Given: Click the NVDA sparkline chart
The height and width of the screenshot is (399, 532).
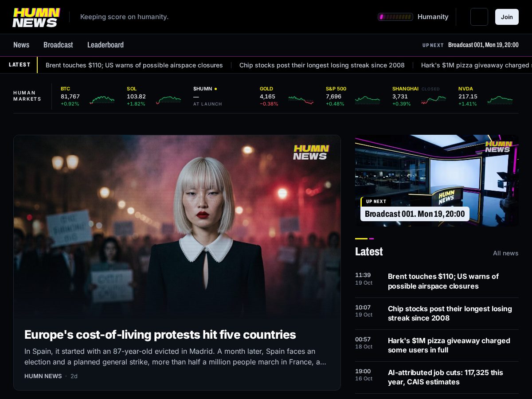Looking at the screenshot, I should [x=500, y=100].
